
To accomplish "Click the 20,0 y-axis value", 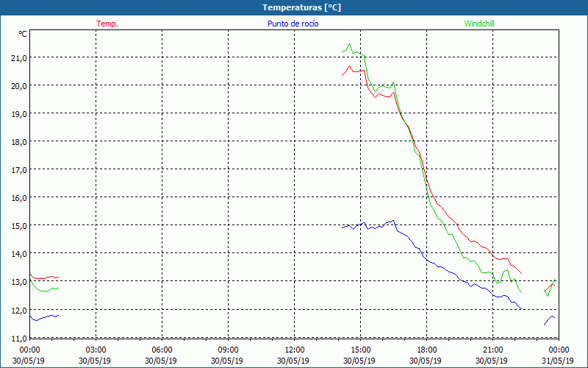I will pyautogui.click(x=19, y=86).
